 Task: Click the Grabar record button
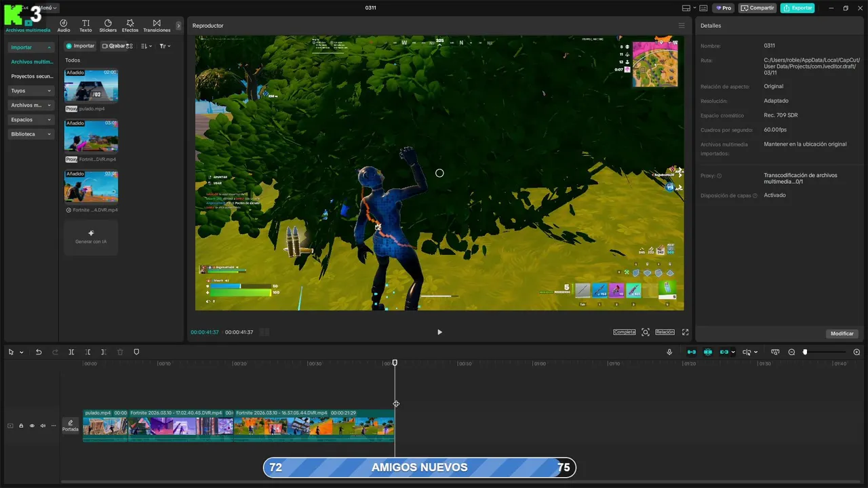[x=113, y=46]
